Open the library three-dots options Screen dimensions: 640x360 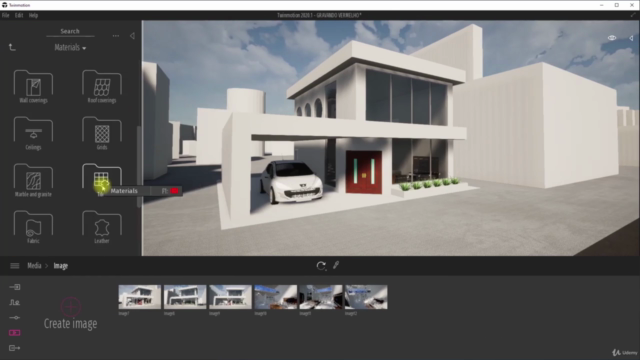coord(116,36)
